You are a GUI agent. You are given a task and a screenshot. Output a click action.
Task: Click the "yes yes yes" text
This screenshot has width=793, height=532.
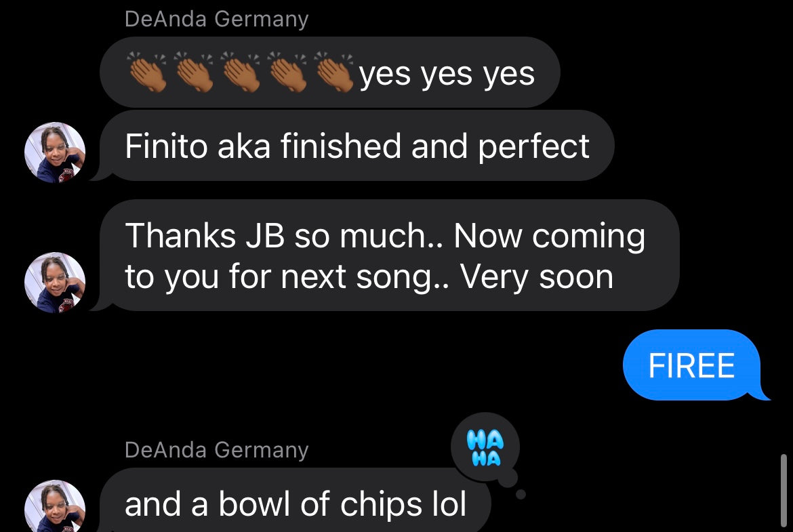pos(447,73)
